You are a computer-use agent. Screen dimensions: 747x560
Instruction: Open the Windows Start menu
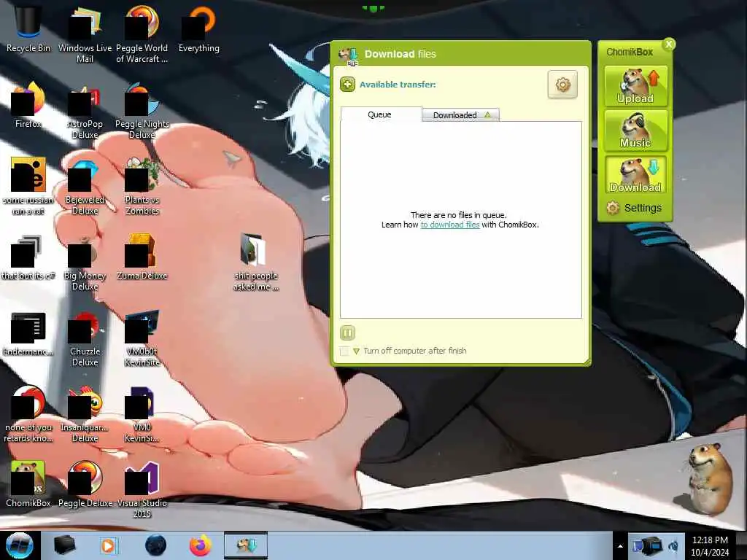[19, 545]
